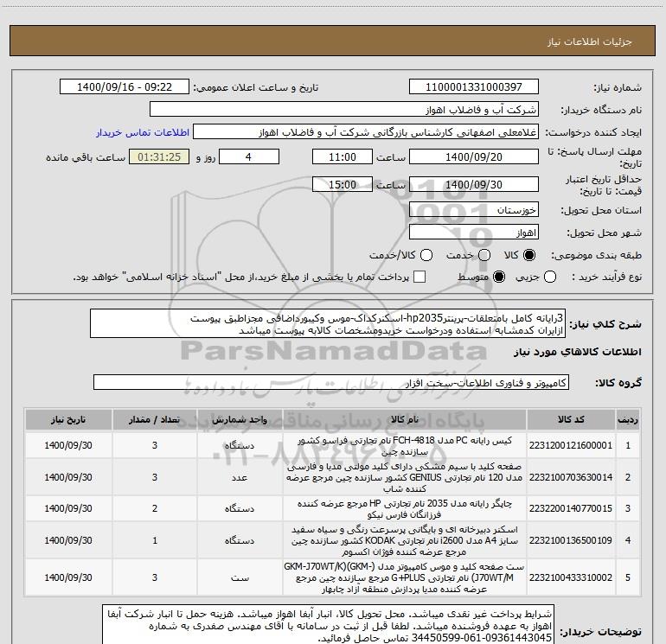This screenshot has height=644, width=666.
Task: Click the buyer organization name field
Action: tap(344, 110)
